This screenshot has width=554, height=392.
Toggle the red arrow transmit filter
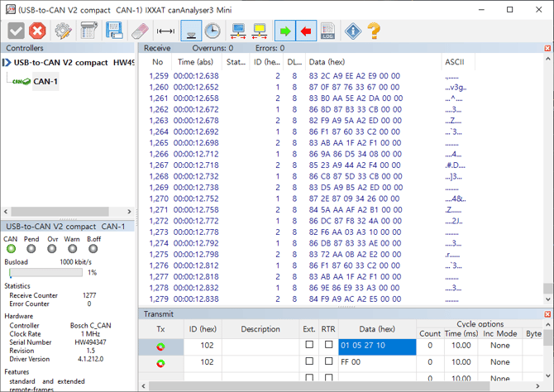308,31
